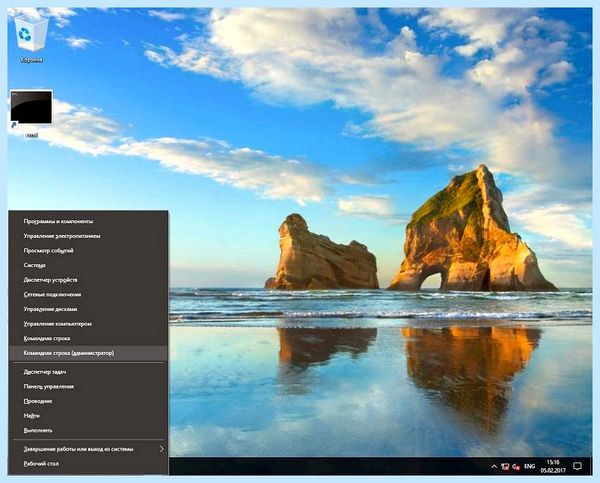Screen dimensions: 600x483
Task: Choose Управление электропитанием menu entry
Action: tap(88, 236)
